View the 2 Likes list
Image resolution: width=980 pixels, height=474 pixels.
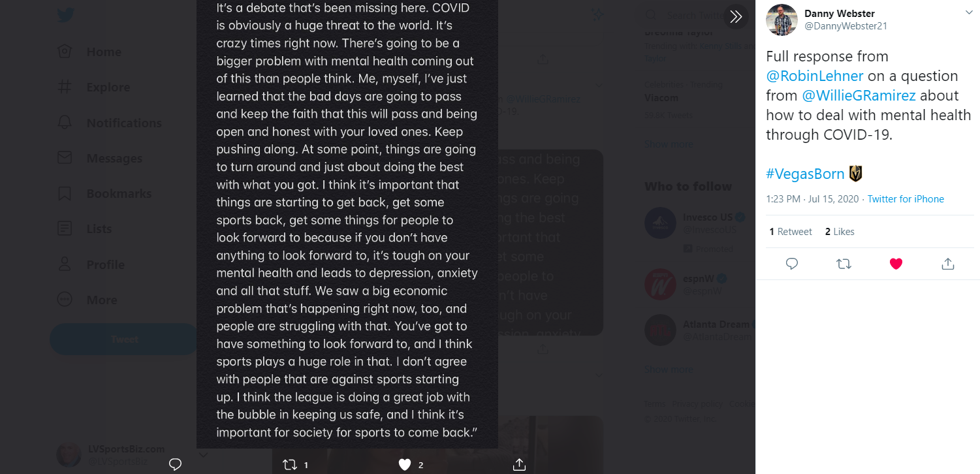840,232
